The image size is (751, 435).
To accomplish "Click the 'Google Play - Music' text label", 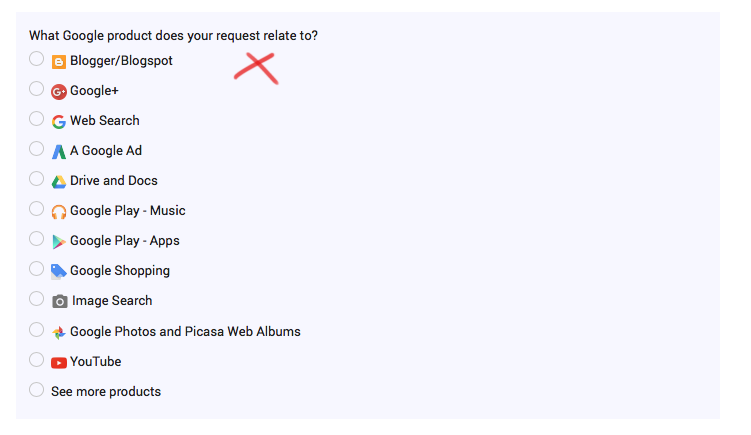I will tap(127, 211).
